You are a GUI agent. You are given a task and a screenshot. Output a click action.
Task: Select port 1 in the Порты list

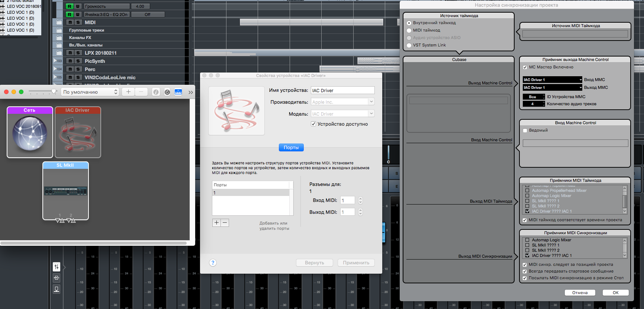click(x=251, y=193)
